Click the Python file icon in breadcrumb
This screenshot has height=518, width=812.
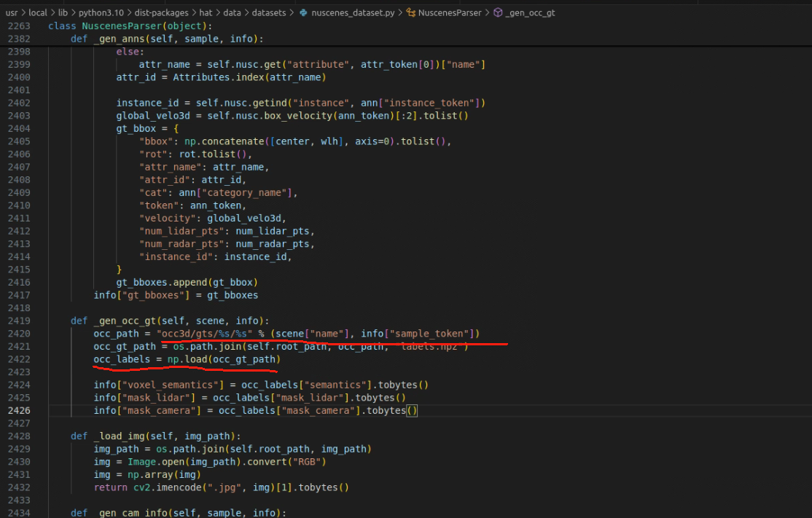click(303, 12)
